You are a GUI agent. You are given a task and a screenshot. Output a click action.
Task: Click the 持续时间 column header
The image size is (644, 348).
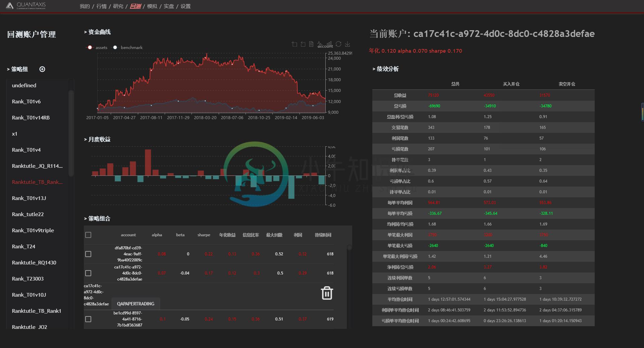click(323, 235)
